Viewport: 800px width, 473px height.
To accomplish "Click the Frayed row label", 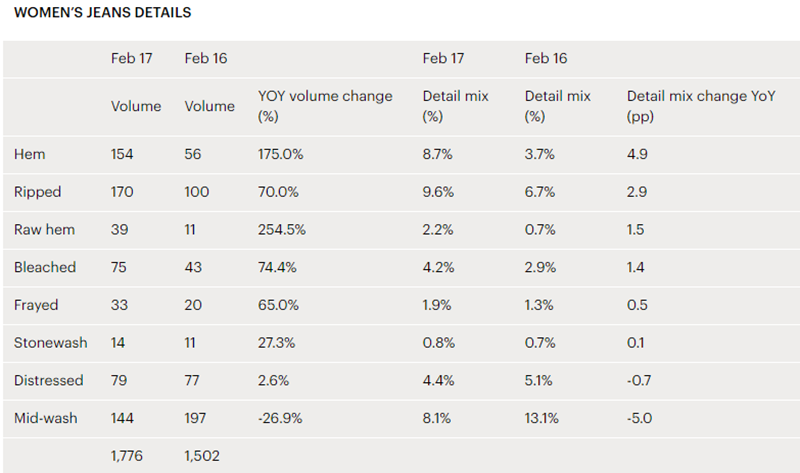I will pyautogui.click(x=36, y=305).
